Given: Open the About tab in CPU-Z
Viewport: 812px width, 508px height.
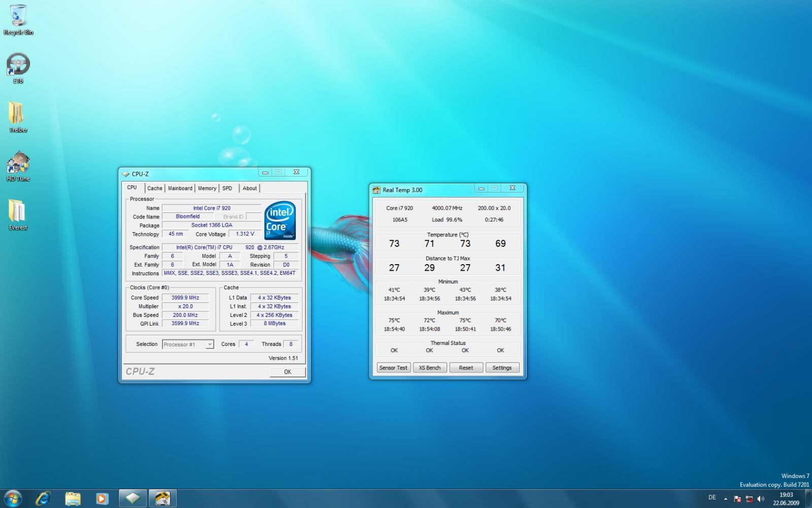Looking at the screenshot, I should click(x=250, y=188).
